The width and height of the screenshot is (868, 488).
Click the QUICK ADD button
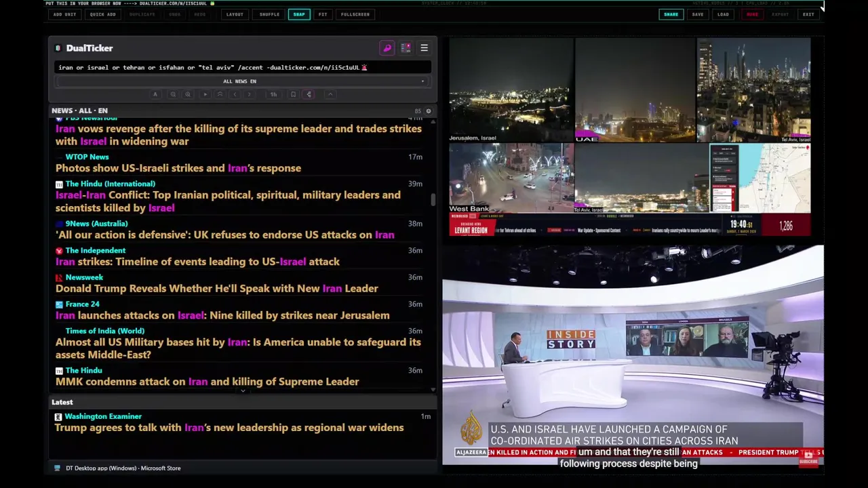102,14
